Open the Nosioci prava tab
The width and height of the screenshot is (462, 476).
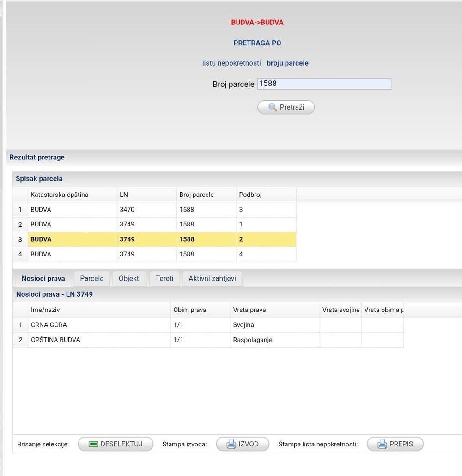coord(43,278)
